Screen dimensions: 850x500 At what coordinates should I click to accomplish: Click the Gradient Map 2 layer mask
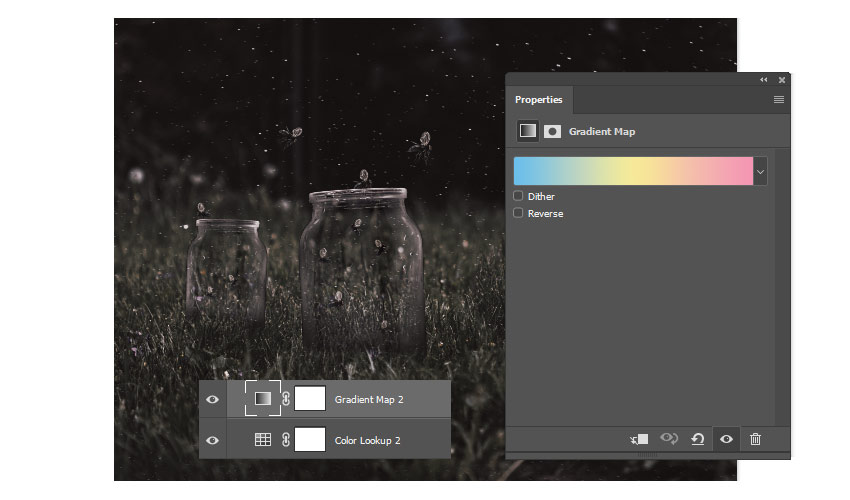pyautogui.click(x=310, y=399)
